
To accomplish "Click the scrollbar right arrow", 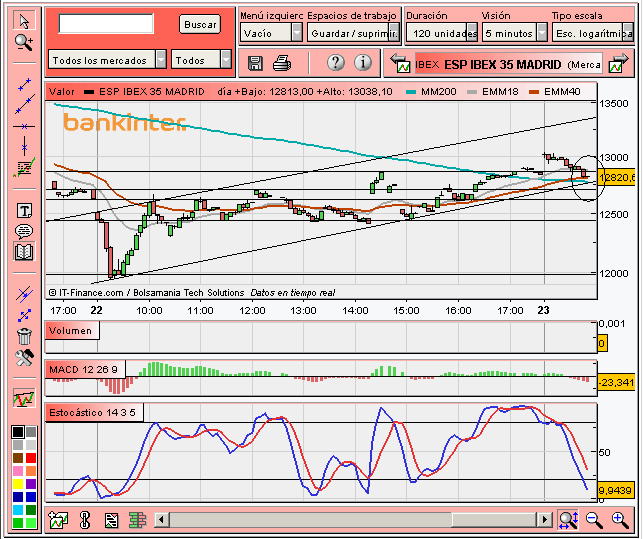I will pyautogui.click(x=544, y=520).
